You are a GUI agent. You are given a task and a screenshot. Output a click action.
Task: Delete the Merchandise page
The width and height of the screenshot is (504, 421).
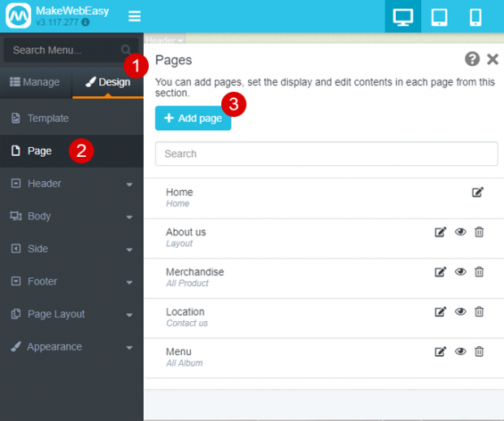[x=479, y=272]
